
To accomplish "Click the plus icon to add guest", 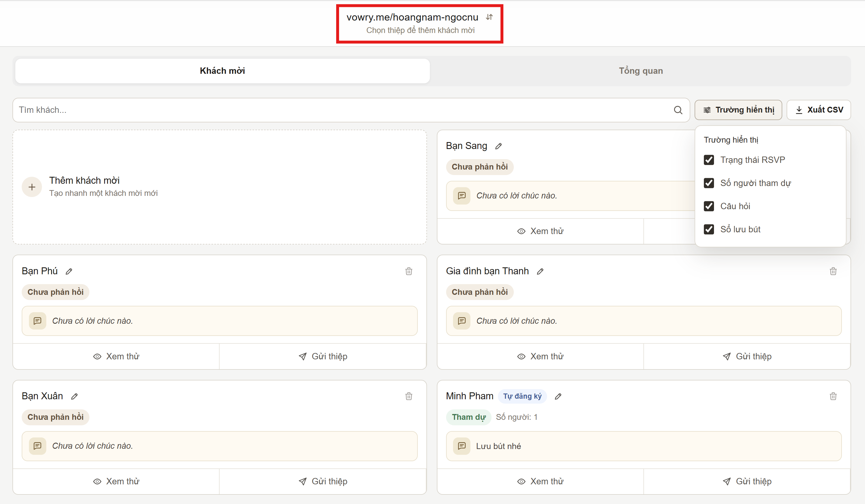I will point(32,187).
